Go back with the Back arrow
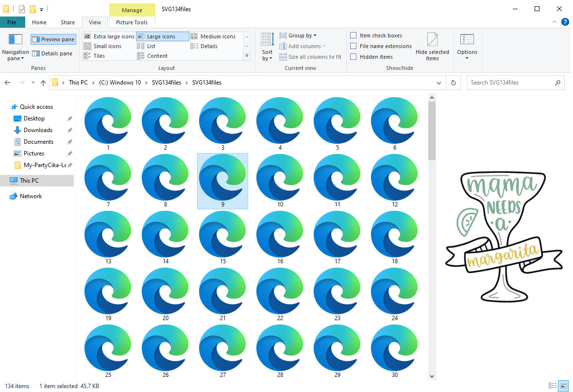Viewport: 573px width, 392px height. pyautogui.click(x=7, y=83)
